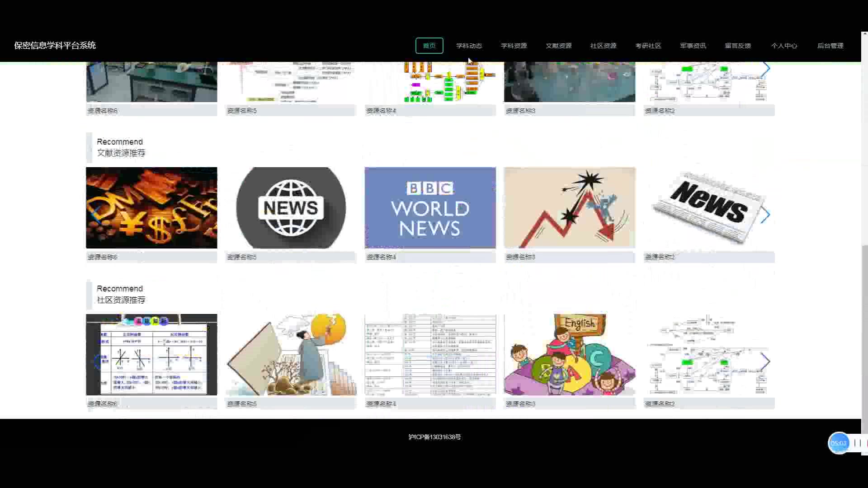Click the blue recording timer circle

[x=839, y=443]
